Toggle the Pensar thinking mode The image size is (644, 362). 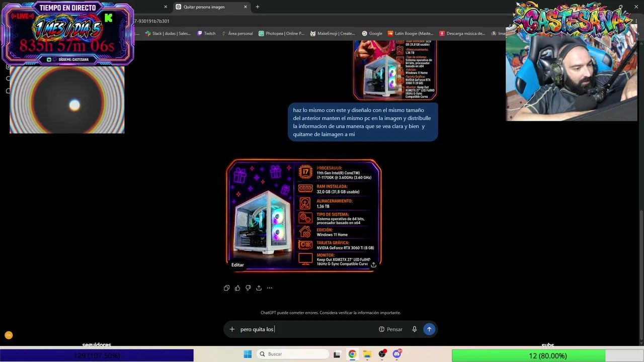tap(390, 329)
